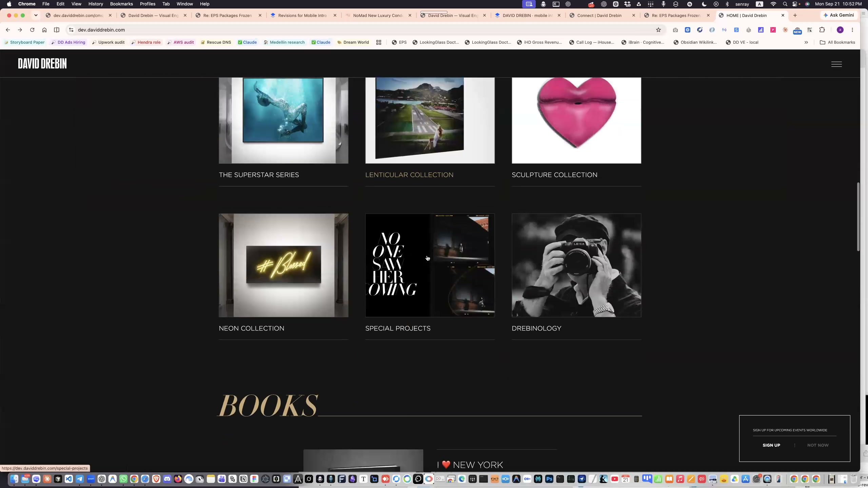The height and width of the screenshot is (488, 868).
Task: Toggle side panel in Chrome toolbar
Action: pos(57,30)
